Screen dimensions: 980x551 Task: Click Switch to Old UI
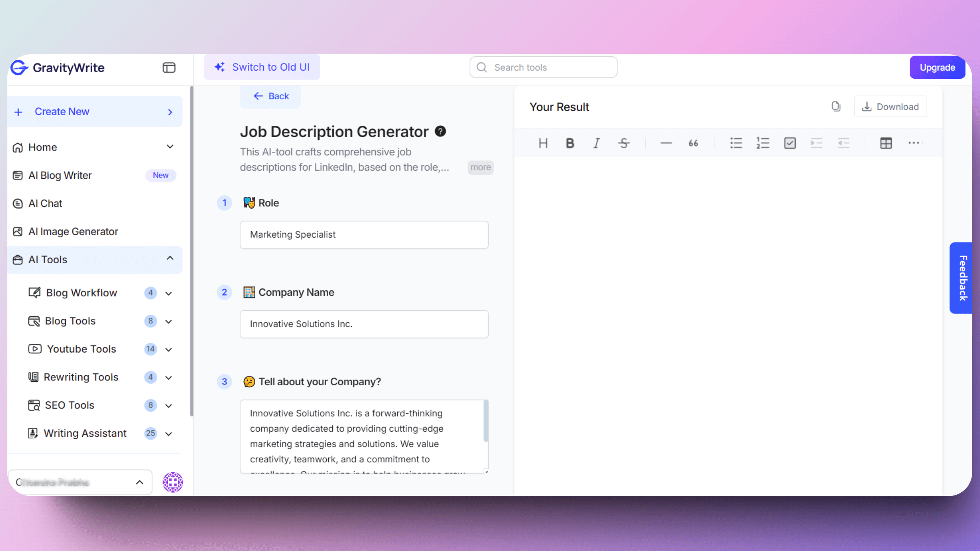(x=262, y=67)
